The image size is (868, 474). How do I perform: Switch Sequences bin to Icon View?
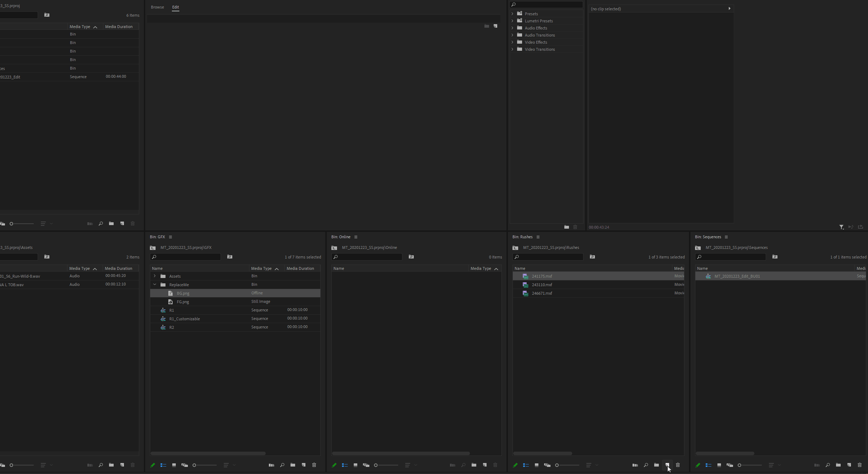click(719, 465)
